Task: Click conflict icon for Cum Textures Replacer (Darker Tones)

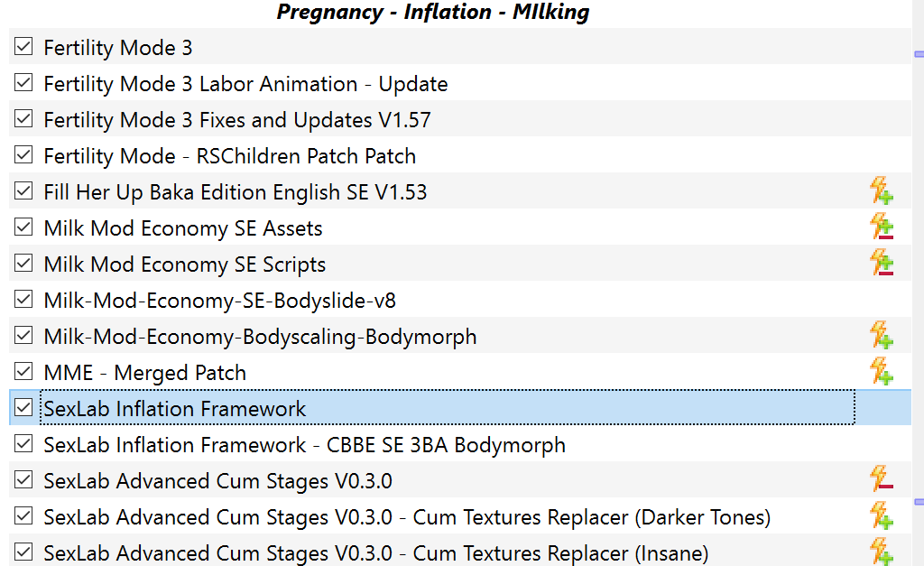Action: click(x=881, y=516)
